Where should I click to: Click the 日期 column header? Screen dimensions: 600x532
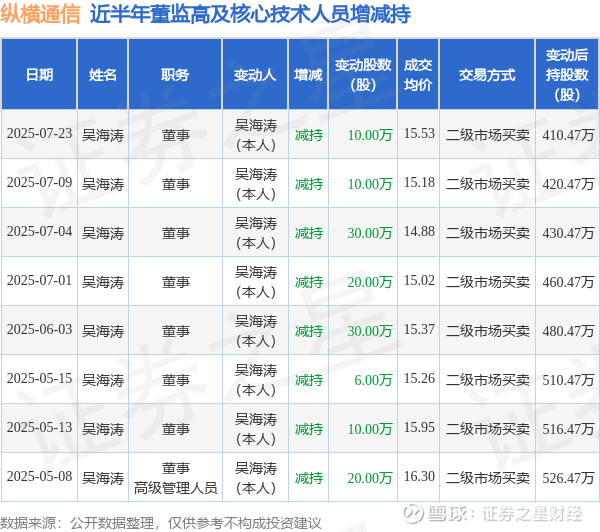point(39,75)
